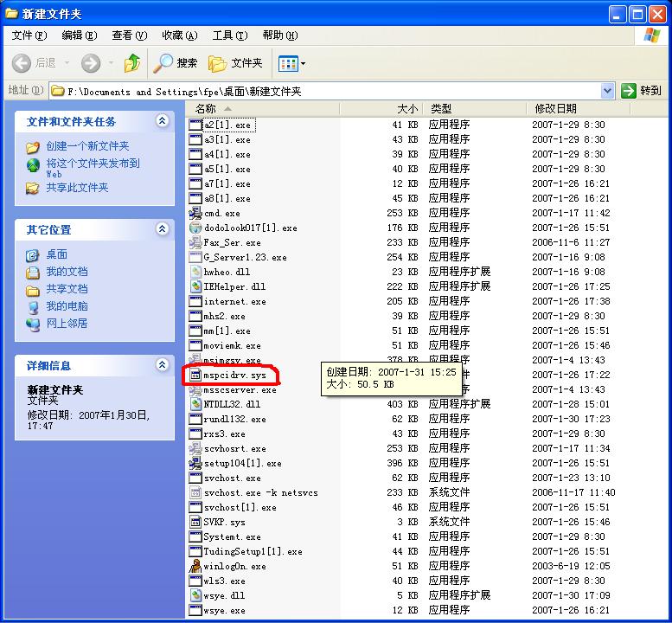Click the Forward arrow toolbar icon
The image size is (672, 623).
(91, 63)
